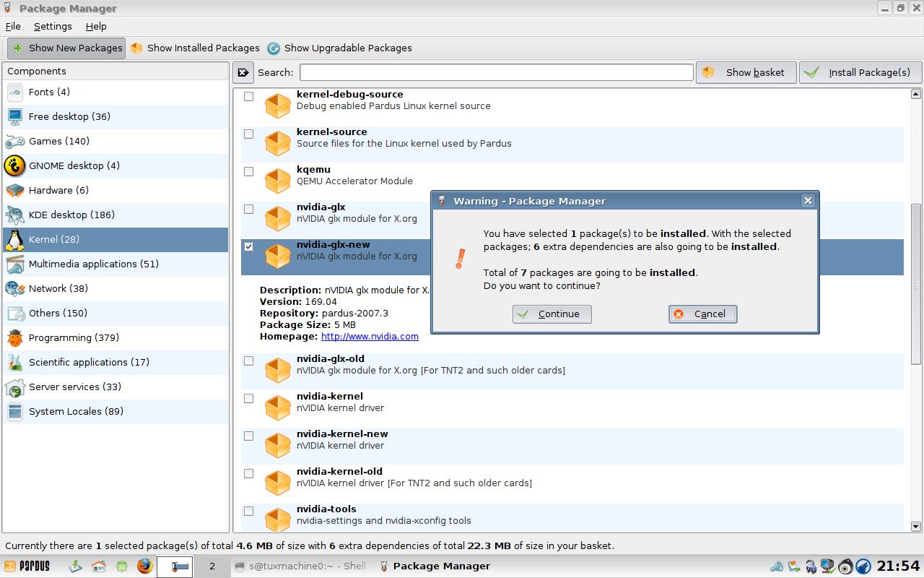
Task: Click the Fonts component icon
Action: click(x=15, y=92)
